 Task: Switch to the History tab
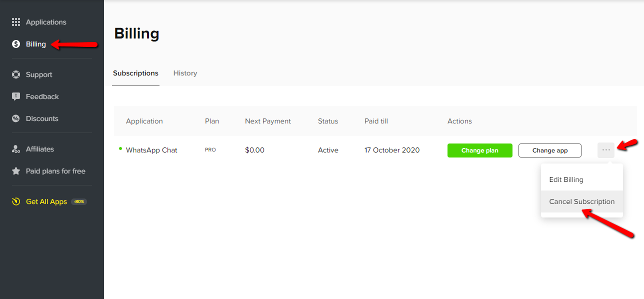[185, 73]
